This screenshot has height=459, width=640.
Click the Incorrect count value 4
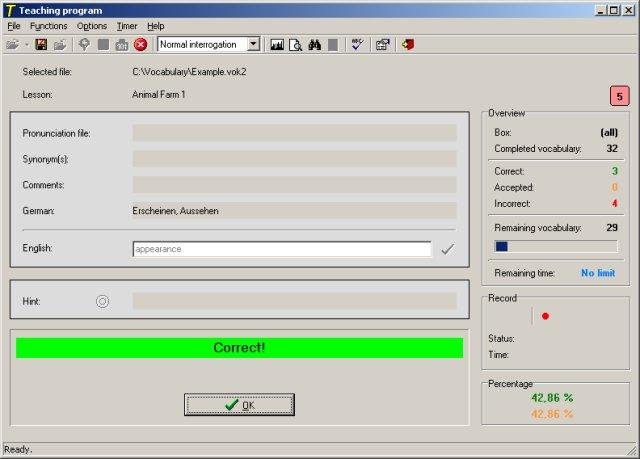[614, 203]
